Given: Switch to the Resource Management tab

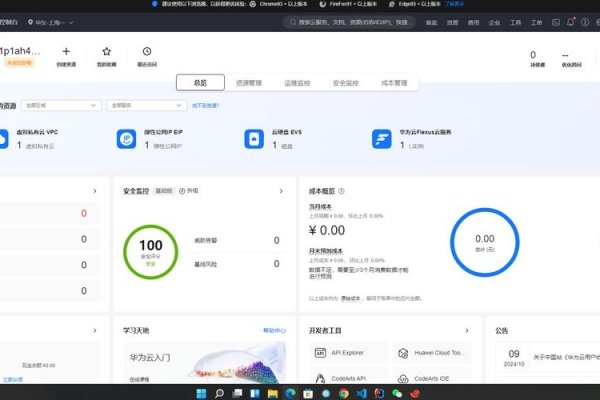Looking at the screenshot, I should click(249, 83).
